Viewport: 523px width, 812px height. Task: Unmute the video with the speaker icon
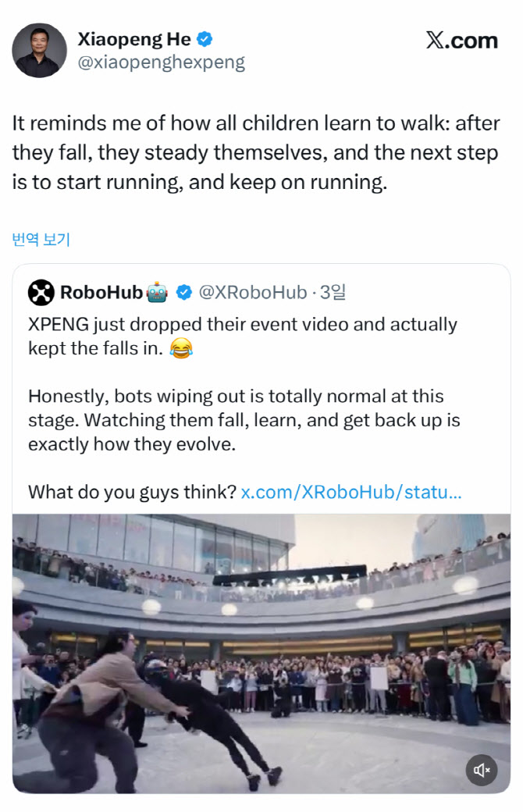pos(482,771)
